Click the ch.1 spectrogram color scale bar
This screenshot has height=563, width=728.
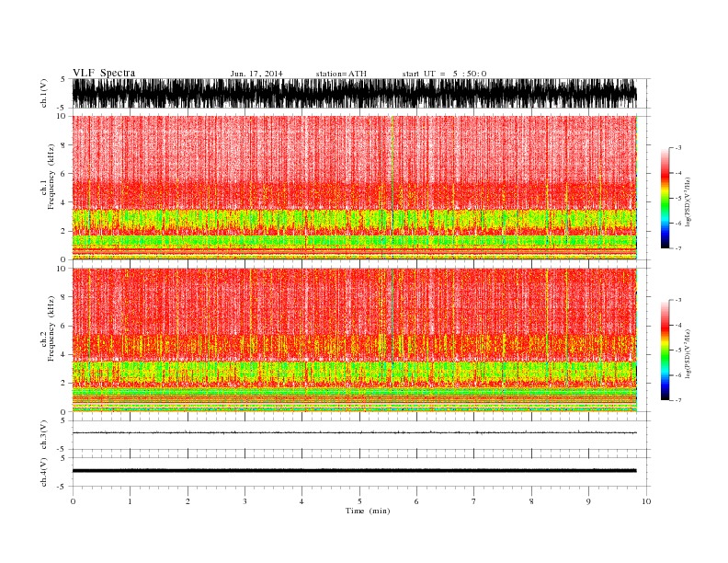point(665,199)
